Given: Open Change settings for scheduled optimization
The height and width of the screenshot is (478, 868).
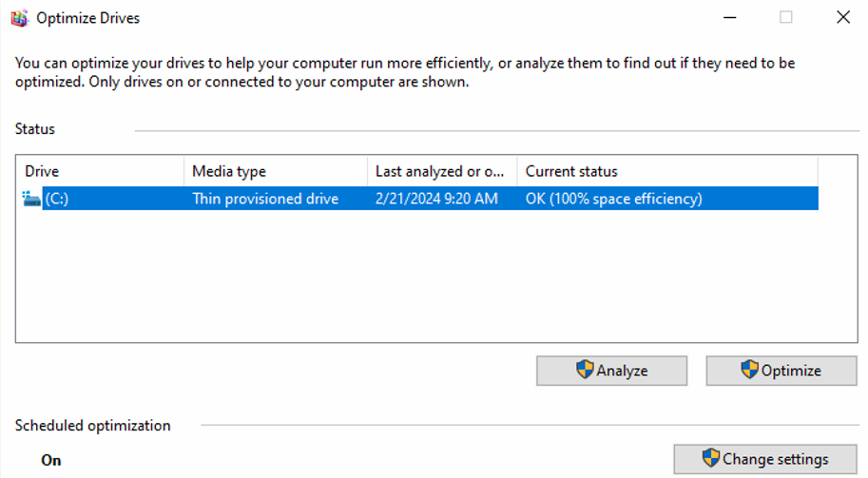Looking at the screenshot, I should pos(765,459).
